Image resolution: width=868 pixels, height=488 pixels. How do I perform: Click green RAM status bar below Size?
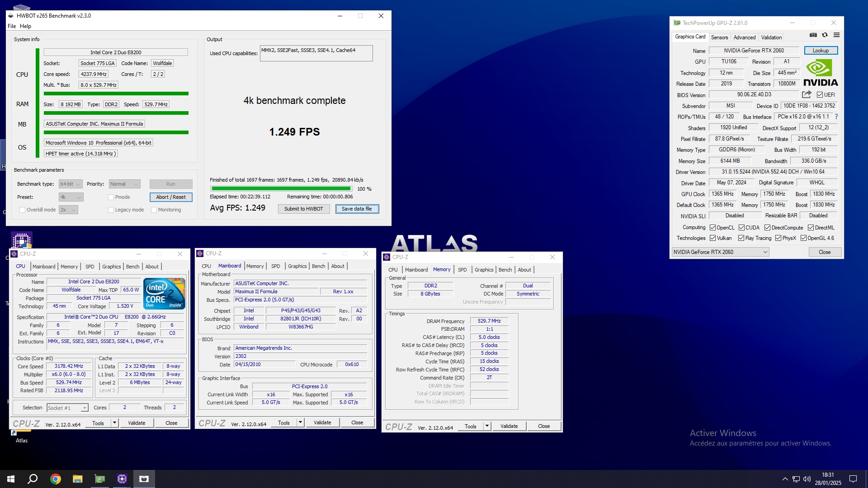pyautogui.click(x=116, y=113)
